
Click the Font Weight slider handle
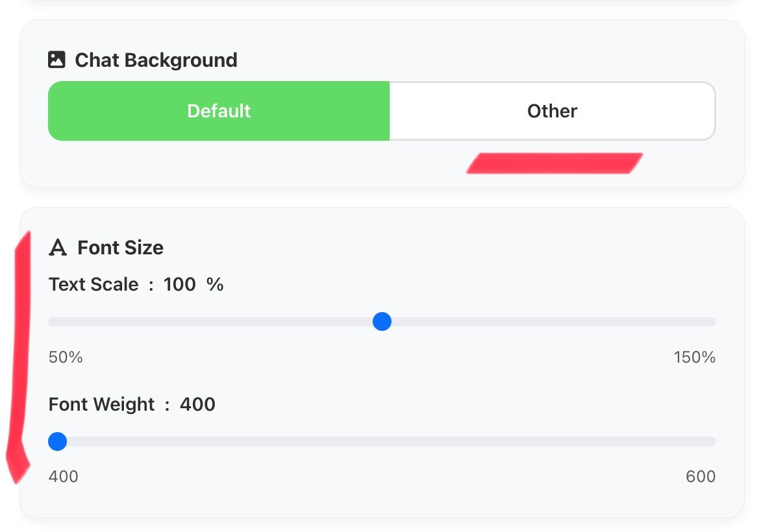[x=58, y=442]
